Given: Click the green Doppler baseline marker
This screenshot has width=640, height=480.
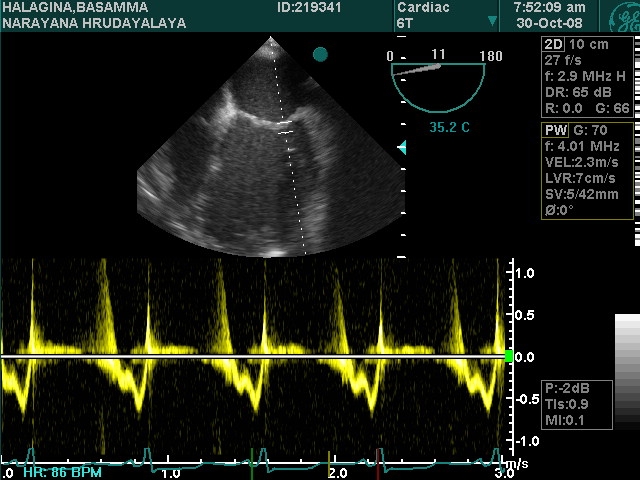Looking at the screenshot, I should (511, 356).
